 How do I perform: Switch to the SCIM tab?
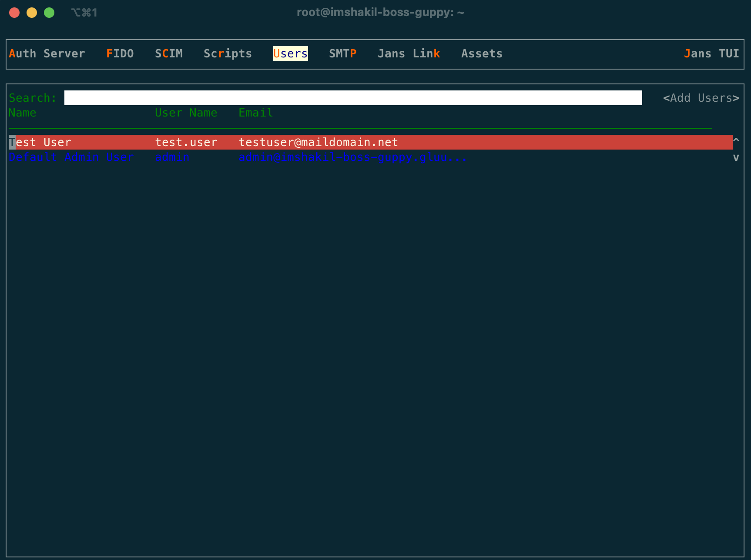point(169,53)
